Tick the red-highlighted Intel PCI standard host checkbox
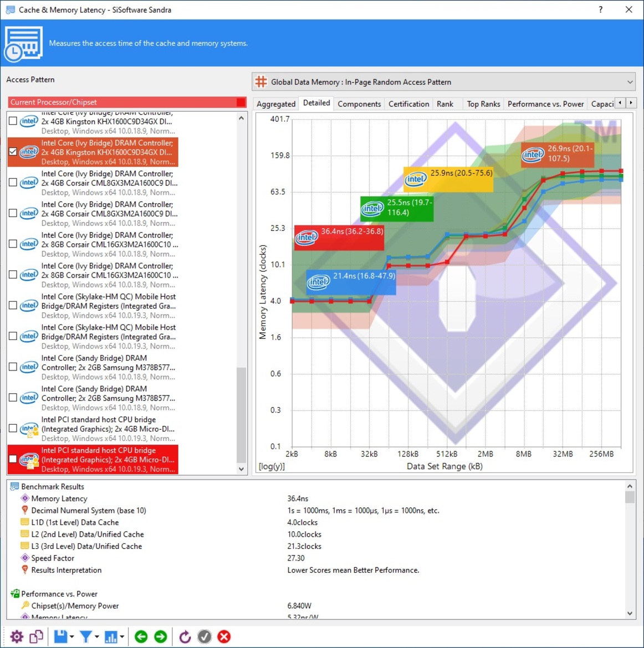 pyautogui.click(x=13, y=459)
